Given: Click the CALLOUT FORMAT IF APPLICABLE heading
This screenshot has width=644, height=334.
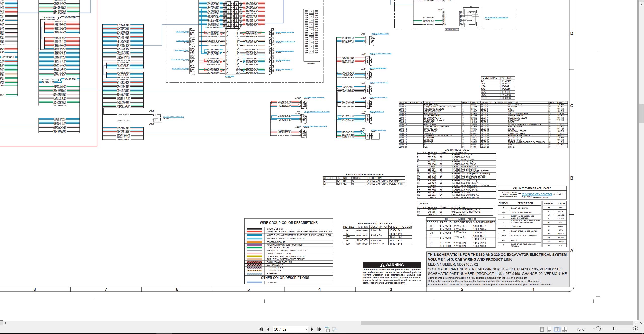Looking at the screenshot, I should point(532,188).
